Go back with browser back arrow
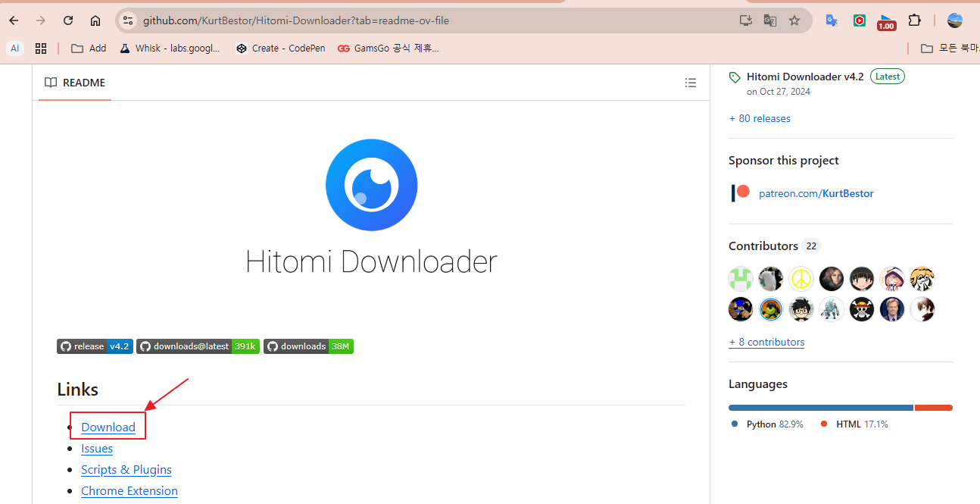This screenshot has width=980, height=504. click(x=14, y=20)
